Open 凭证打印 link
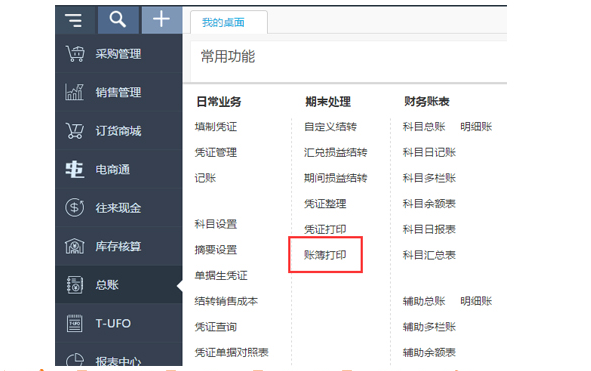This screenshot has width=591, height=371. tap(325, 229)
